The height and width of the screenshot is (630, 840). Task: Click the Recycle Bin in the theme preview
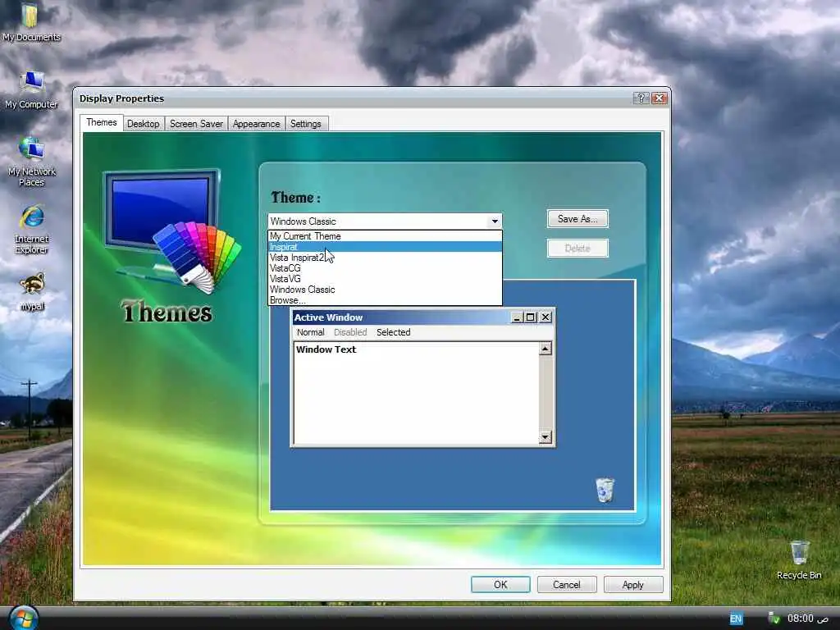(x=605, y=491)
